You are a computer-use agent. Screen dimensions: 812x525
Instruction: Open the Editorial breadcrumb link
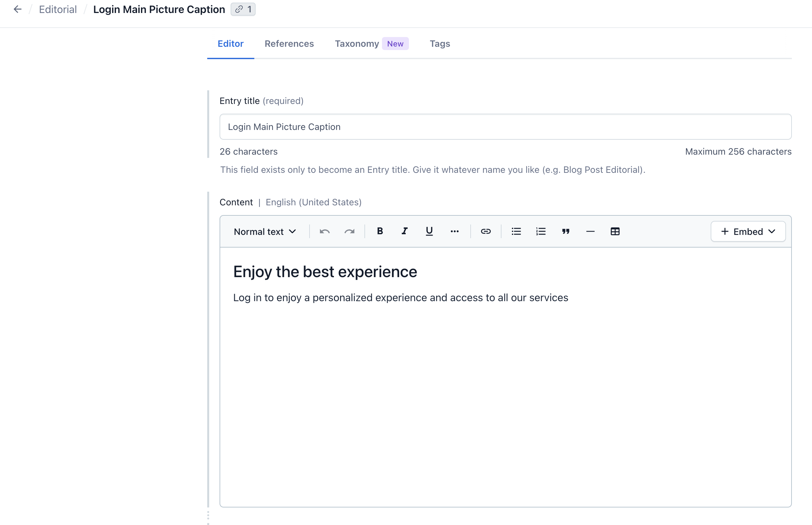pyautogui.click(x=58, y=9)
